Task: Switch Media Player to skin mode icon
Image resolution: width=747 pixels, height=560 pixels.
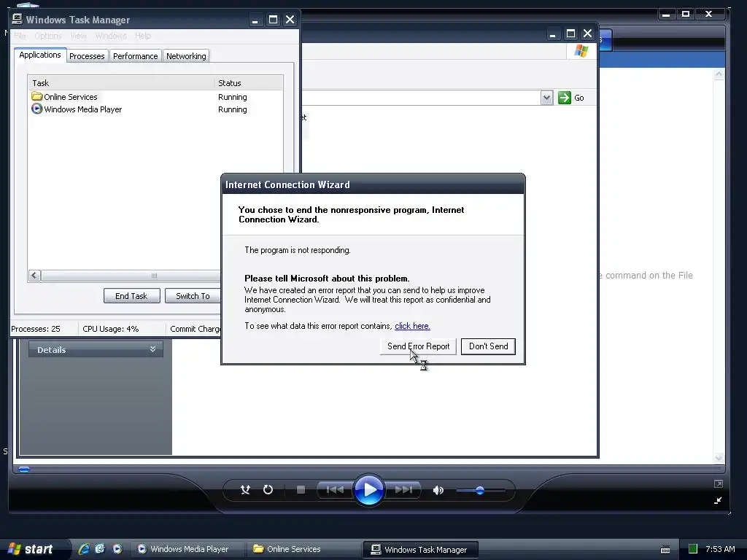Action: [x=718, y=500]
